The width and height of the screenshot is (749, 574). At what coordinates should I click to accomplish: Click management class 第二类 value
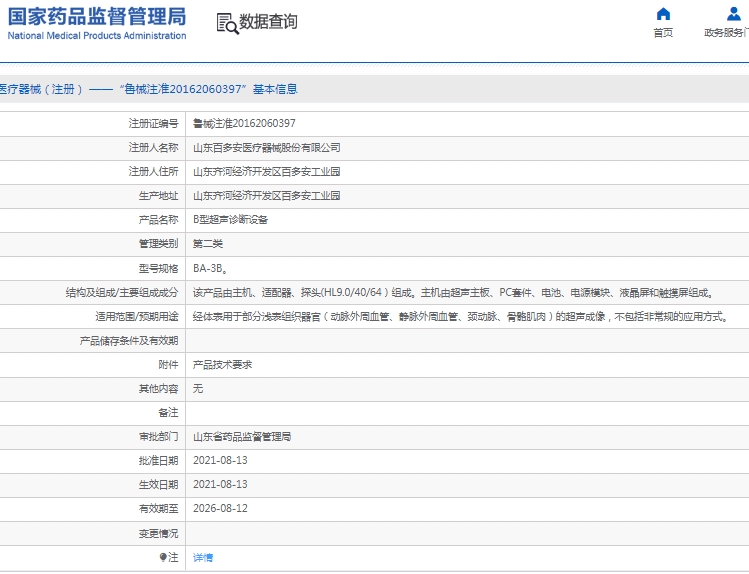pyautogui.click(x=208, y=244)
